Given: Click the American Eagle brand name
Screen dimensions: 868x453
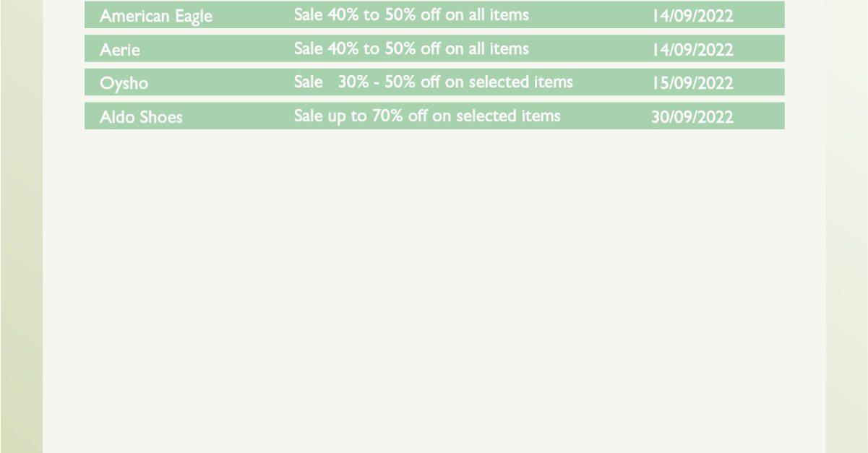Looking at the screenshot, I should [156, 16].
